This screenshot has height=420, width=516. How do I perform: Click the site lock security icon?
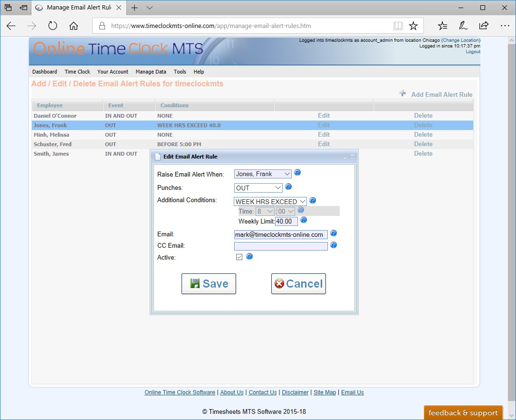(x=102, y=26)
